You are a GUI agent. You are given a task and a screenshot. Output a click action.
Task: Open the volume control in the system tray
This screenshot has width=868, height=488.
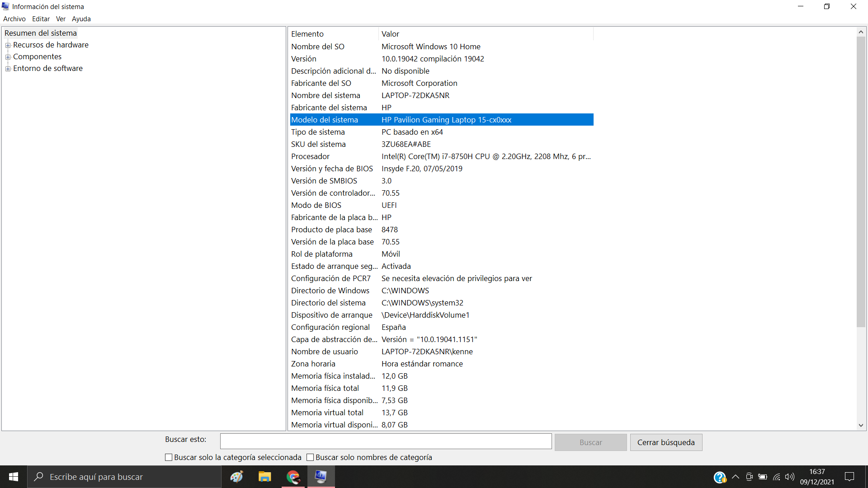[x=790, y=477]
